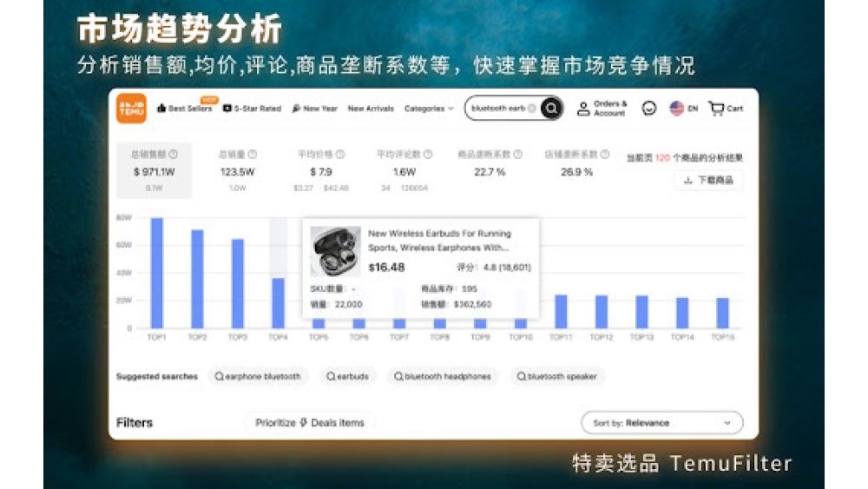The width and height of the screenshot is (868, 489).
Task: Open the Best Sellers menu item
Action: 184,109
